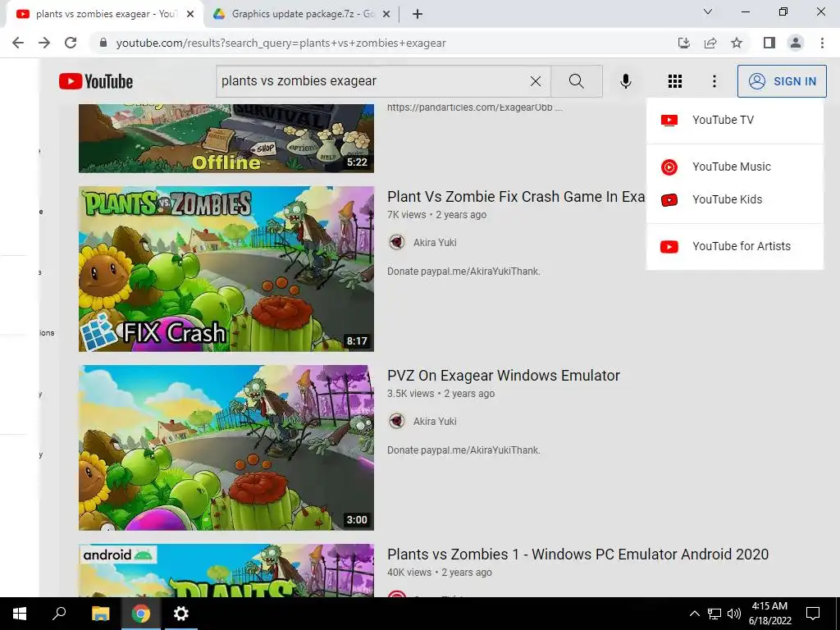Start voice search with the microphone icon

pos(625,81)
